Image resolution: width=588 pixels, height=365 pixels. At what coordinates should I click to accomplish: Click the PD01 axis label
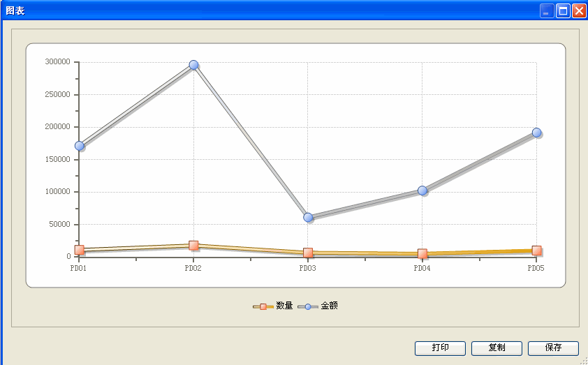(78, 268)
